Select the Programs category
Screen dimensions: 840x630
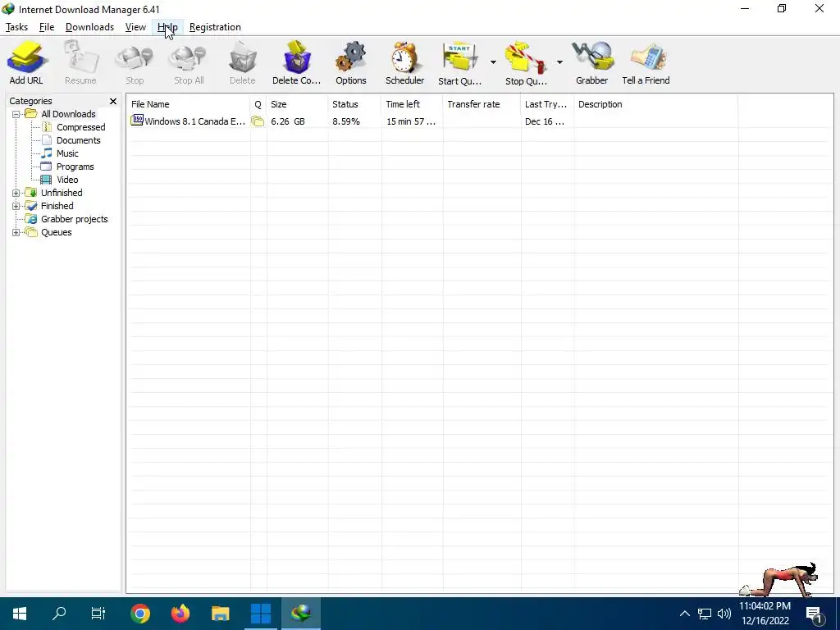coord(75,167)
